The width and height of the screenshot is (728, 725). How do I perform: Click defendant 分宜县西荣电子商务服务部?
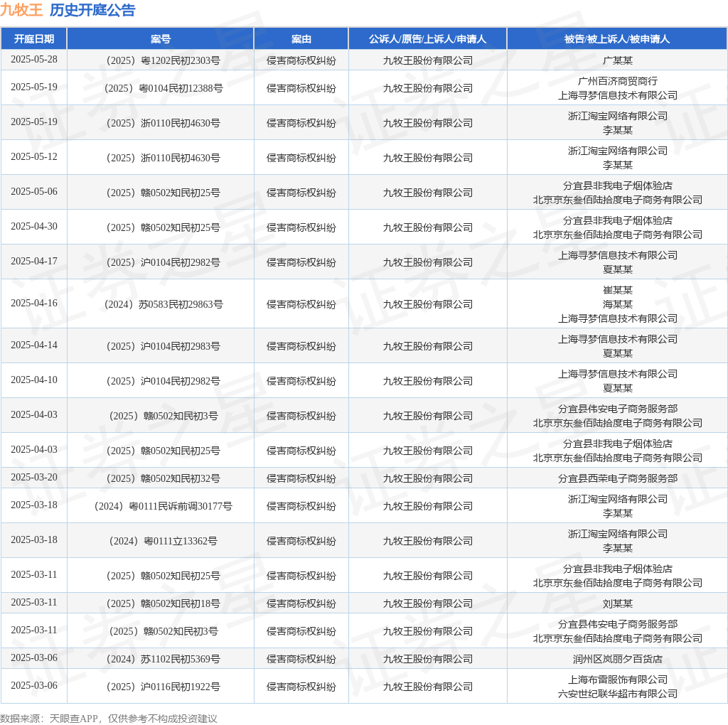tap(618, 478)
